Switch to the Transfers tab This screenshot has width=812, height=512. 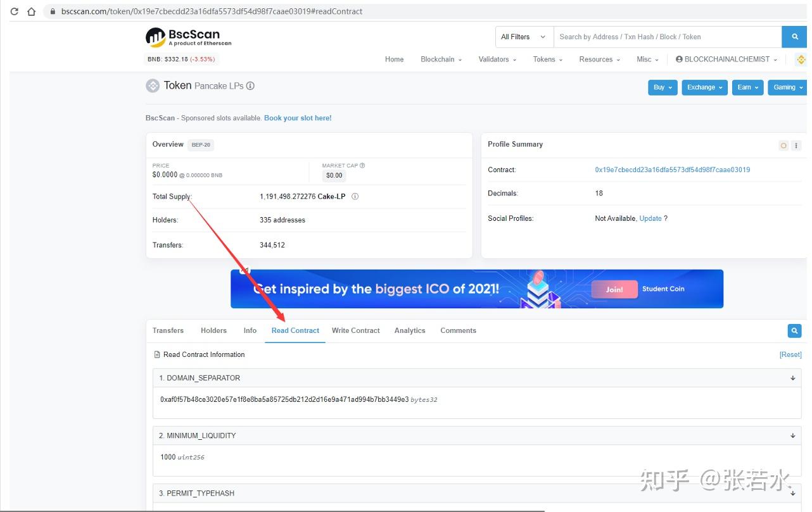click(x=168, y=330)
